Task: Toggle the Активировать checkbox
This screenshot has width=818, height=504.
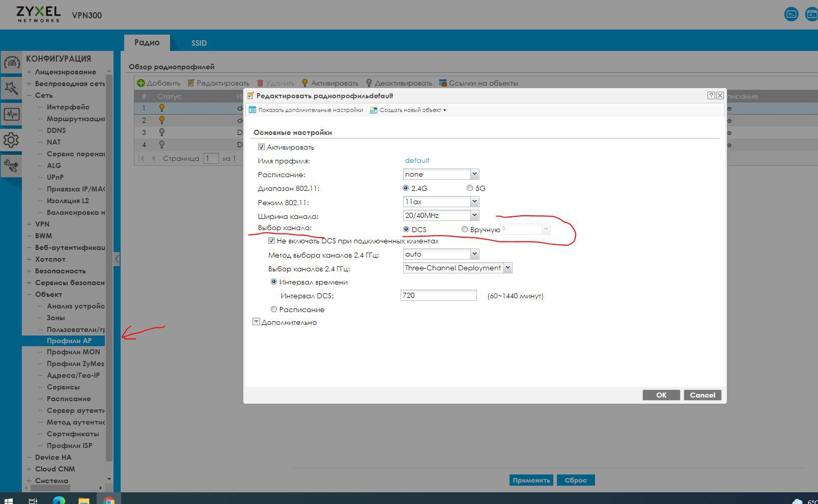Action: (262, 147)
